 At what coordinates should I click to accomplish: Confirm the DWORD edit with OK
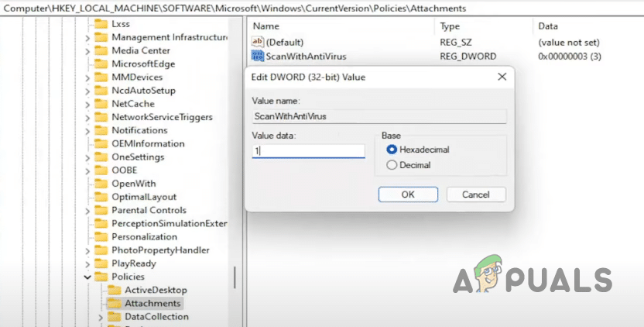coord(408,194)
